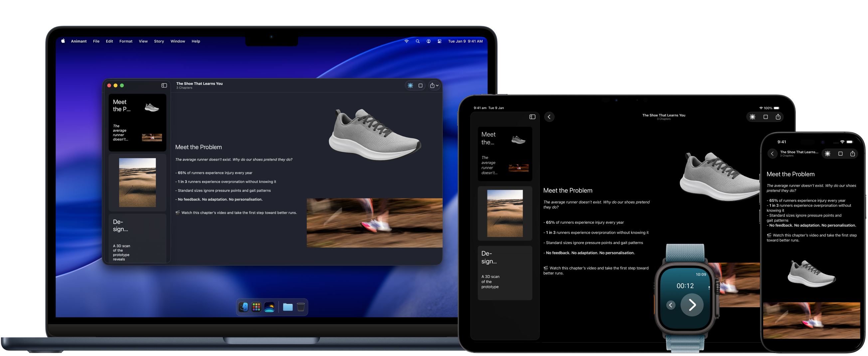Select the sparkle icon in the Mac toolbar
The image size is (868, 356).
[x=411, y=85]
